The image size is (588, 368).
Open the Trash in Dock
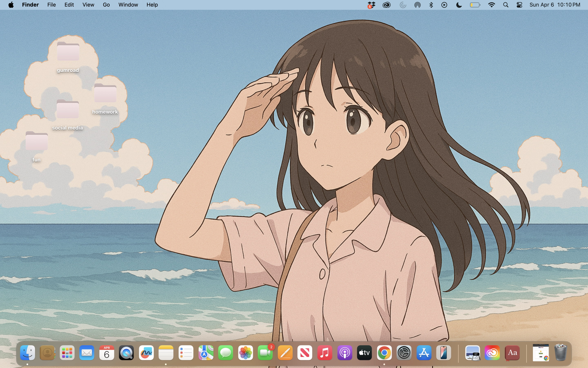click(x=561, y=352)
